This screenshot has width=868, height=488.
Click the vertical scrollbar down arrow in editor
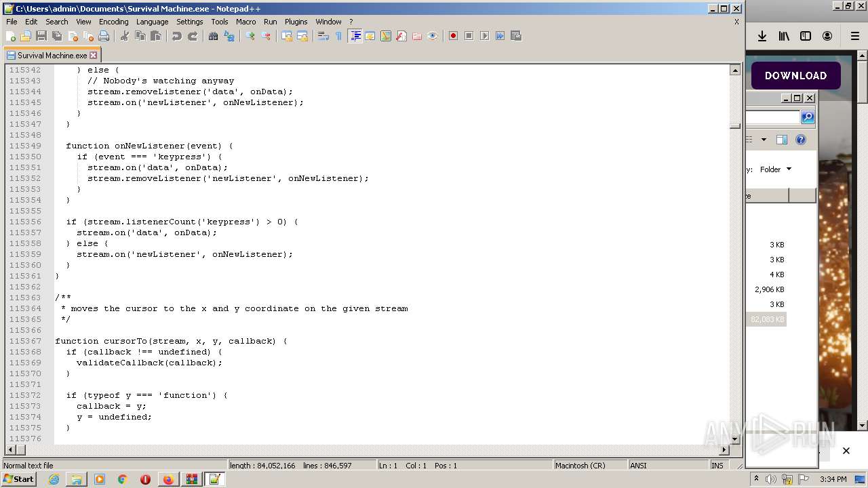(x=735, y=439)
